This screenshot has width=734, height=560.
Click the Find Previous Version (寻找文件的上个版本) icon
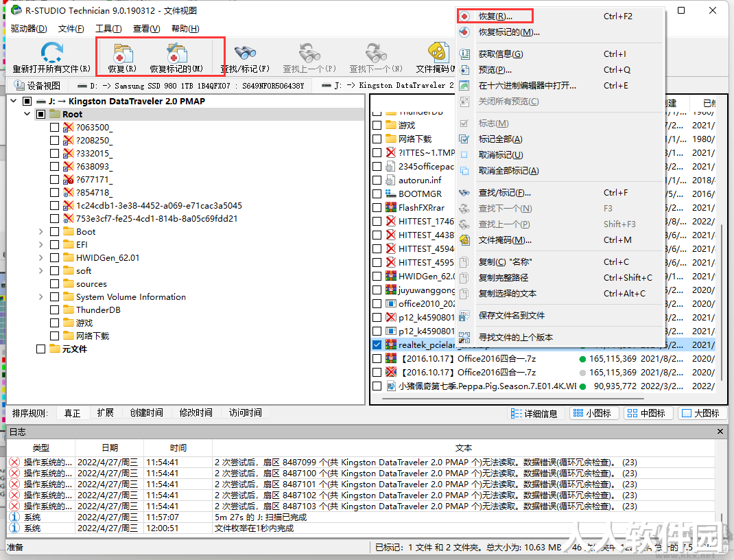[x=464, y=338]
